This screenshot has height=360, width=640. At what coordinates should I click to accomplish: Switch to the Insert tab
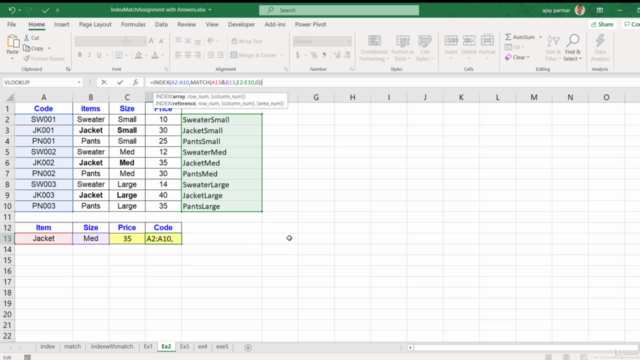tap(62, 24)
